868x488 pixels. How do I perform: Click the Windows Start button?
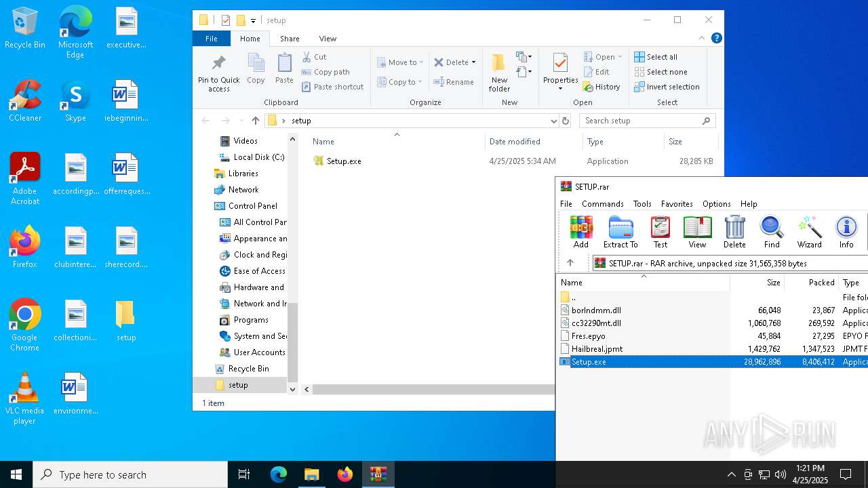click(16, 474)
